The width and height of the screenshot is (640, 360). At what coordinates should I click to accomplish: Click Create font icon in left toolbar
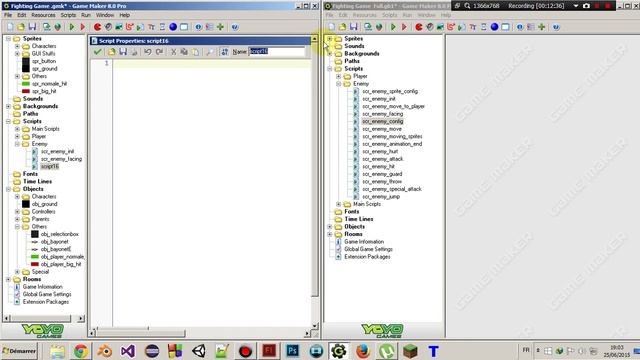point(151,27)
